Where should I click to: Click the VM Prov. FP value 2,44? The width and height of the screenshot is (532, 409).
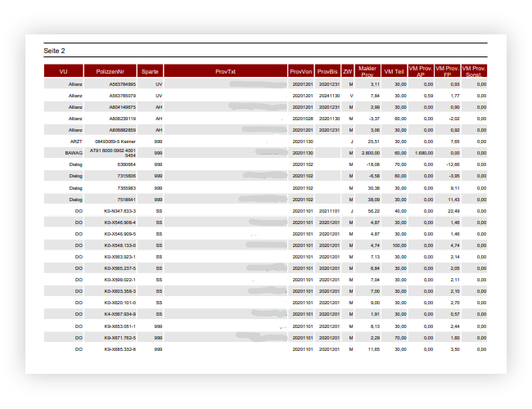coord(455,326)
